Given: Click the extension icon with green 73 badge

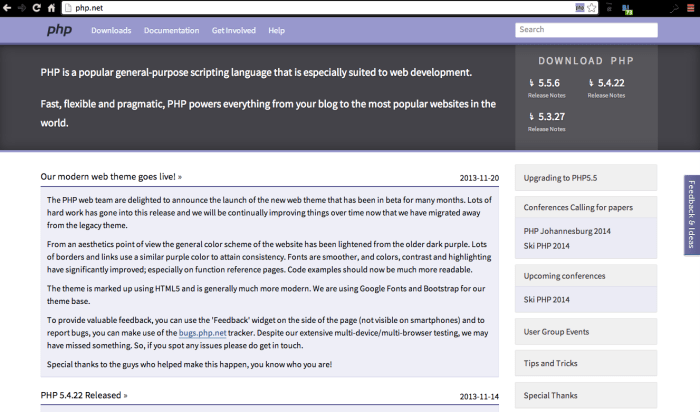Looking at the screenshot, I should point(627,8).
